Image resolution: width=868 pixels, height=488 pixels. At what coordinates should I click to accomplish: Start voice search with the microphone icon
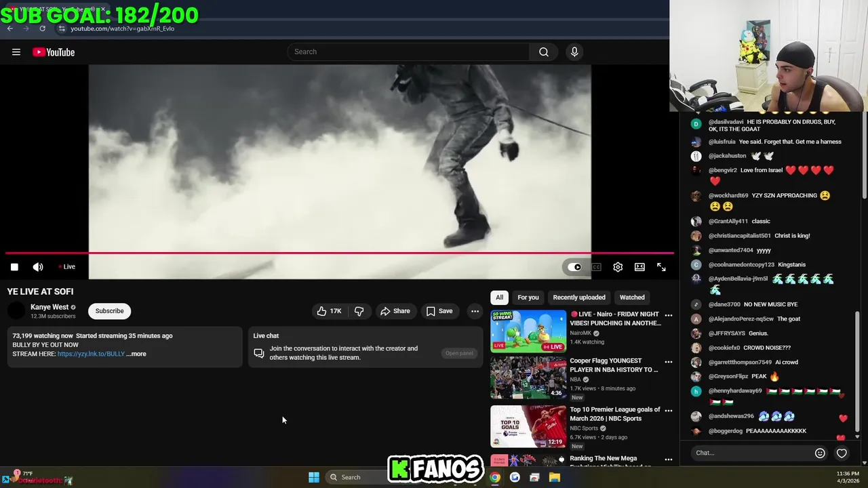tap(574, 52)
